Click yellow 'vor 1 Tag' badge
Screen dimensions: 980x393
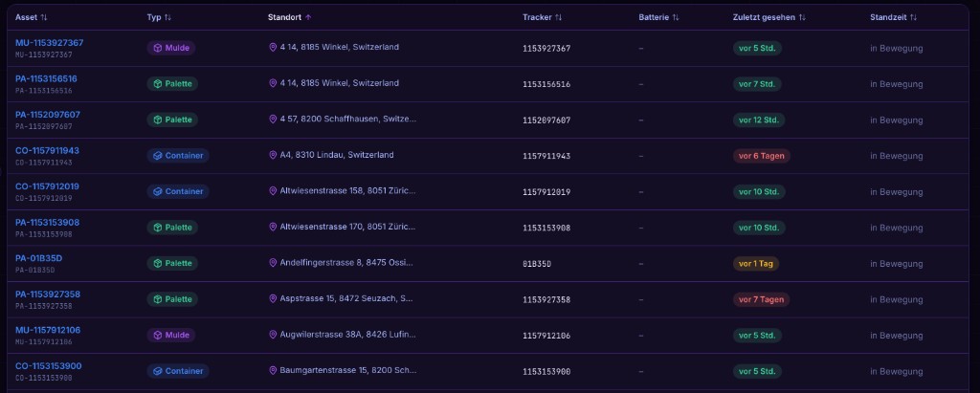(x=756, y=264)
